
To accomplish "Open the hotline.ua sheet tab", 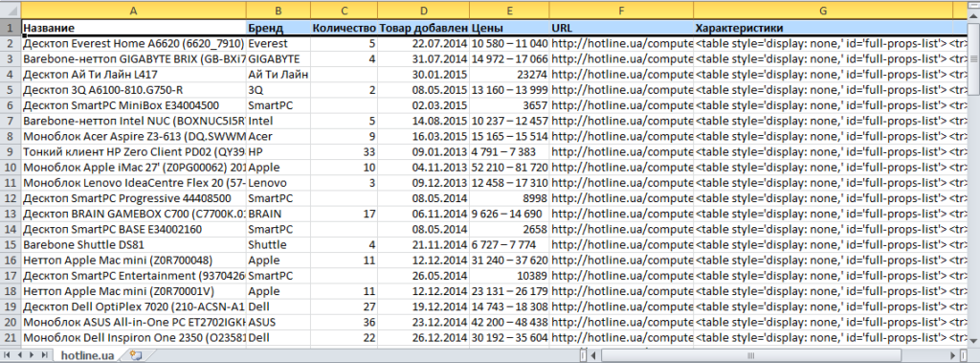I will coord(87,355).
